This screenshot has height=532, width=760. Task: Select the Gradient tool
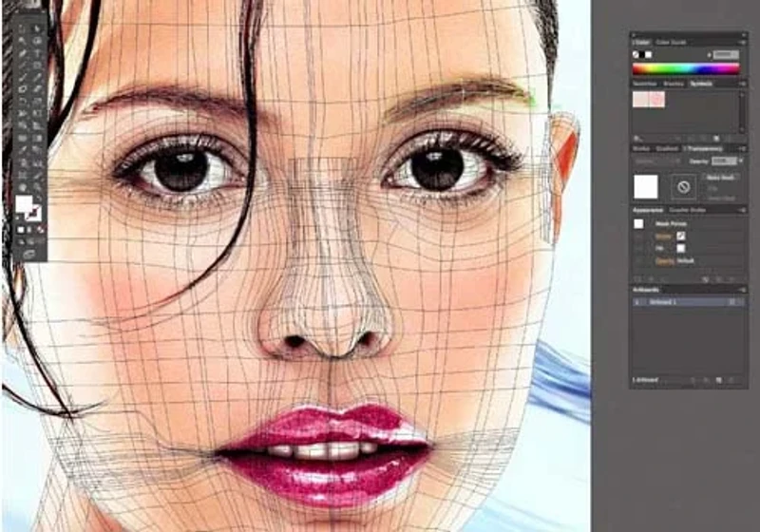coord(37,137)
